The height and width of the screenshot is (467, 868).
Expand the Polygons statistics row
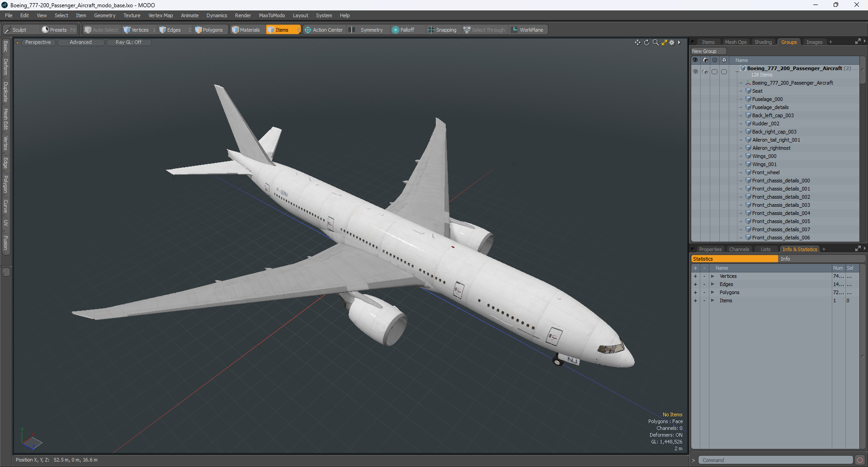[x=712, y=292]
